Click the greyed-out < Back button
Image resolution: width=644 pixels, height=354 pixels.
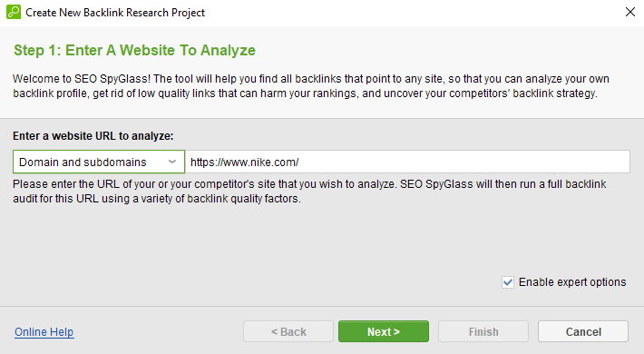[288, 331]
